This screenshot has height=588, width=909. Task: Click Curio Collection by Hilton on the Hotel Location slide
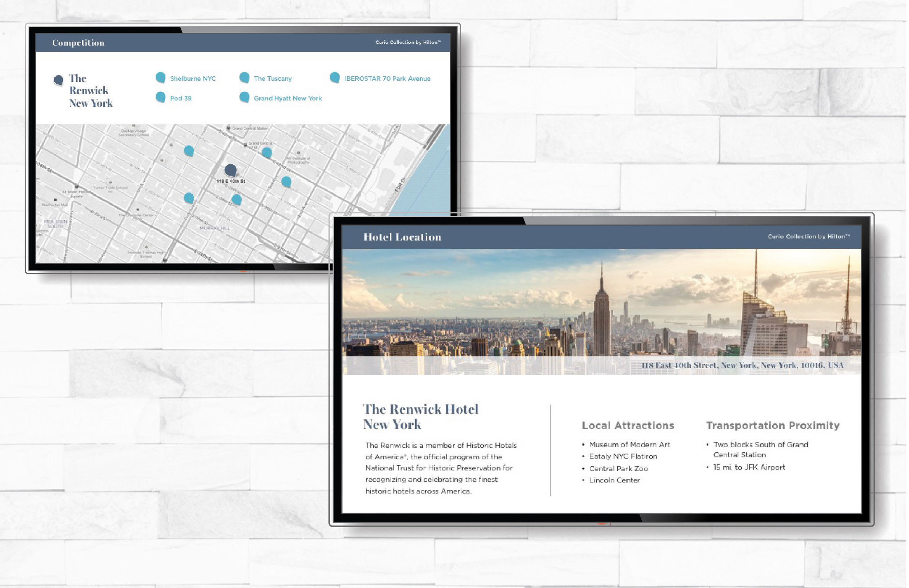click(x=809, y=237)
